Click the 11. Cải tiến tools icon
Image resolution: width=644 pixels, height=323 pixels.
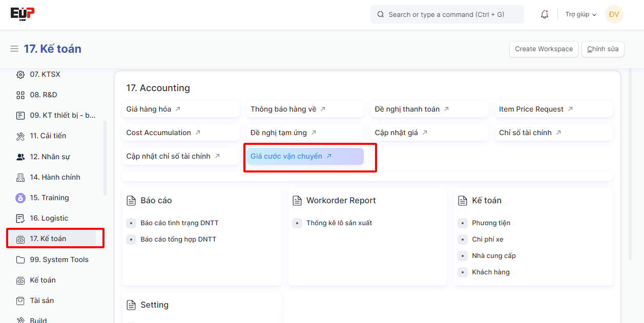(20, 136)
